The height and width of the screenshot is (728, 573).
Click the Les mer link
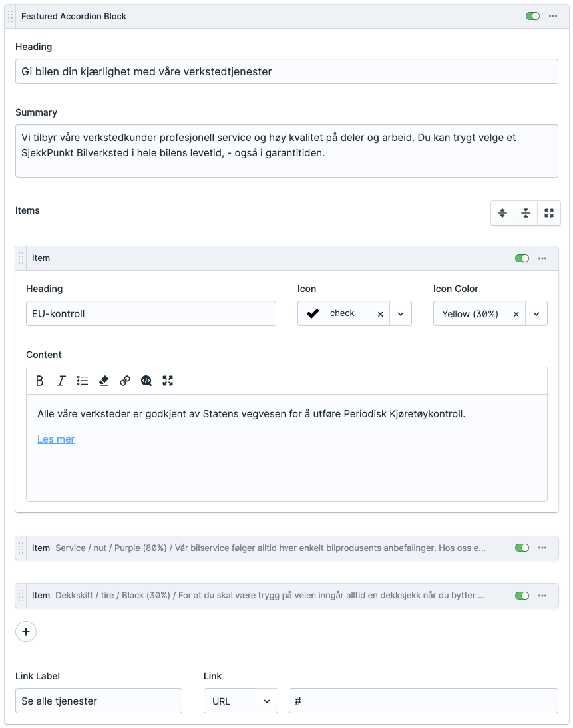pos(56,439)
